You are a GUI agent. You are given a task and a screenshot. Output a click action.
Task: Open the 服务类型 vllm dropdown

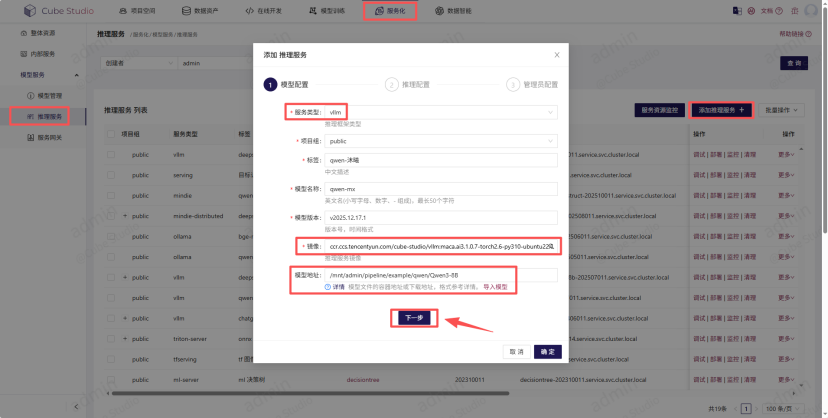tap(441, 112)
